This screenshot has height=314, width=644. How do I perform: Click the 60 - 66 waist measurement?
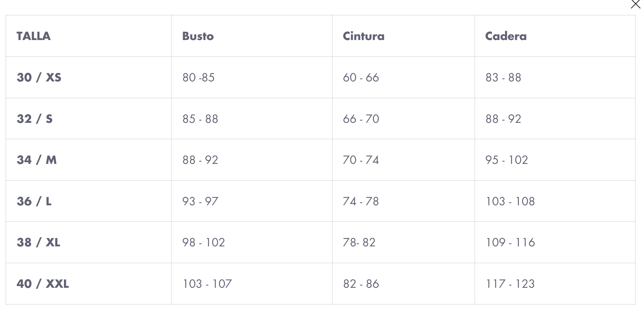pos(361,77)
